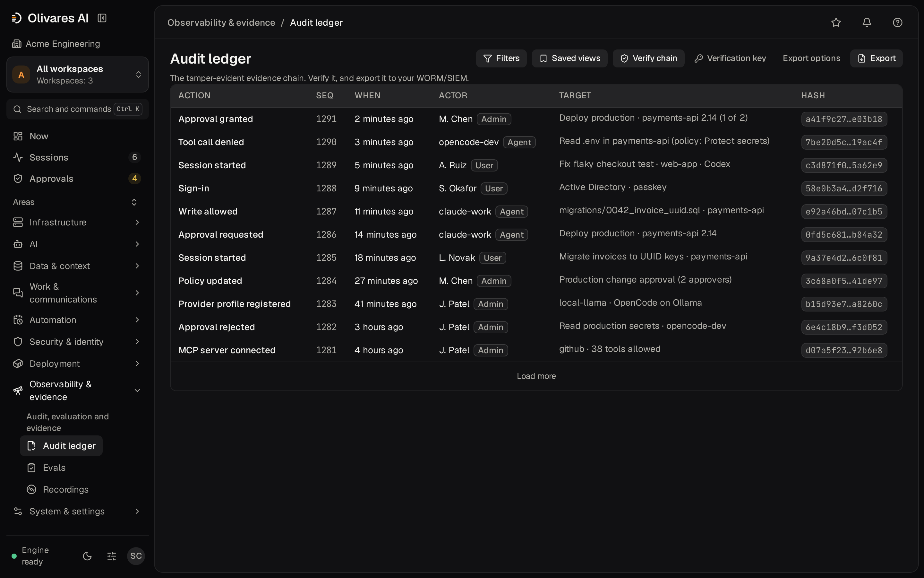Click the Engine ready status

[x=31, y=556]
